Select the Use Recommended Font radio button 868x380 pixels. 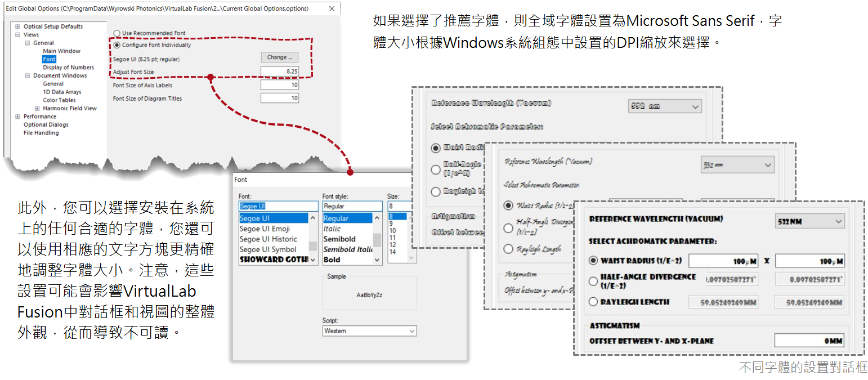117,33
